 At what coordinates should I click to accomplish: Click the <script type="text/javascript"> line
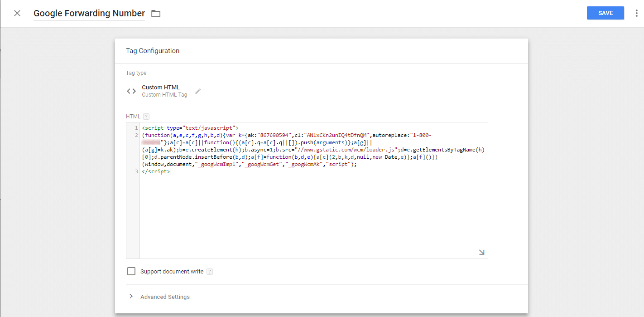click(x=190, y=128)
